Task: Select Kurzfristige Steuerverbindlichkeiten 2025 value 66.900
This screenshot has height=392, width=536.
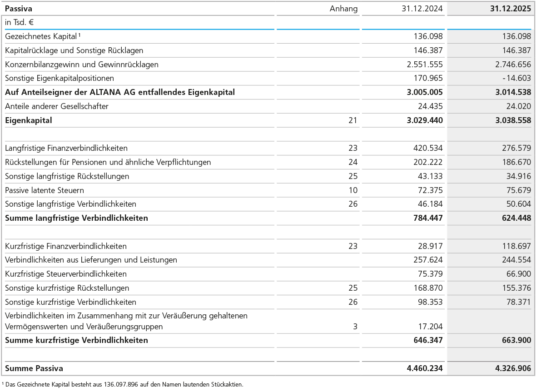Action: pos(518,274)
